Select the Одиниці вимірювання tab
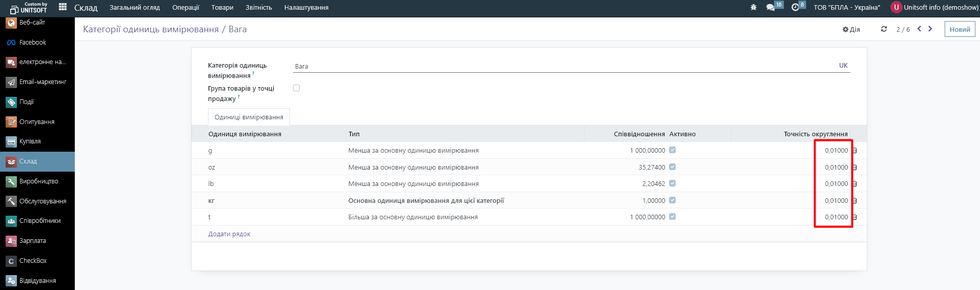The width and height of the screenshot is (980, 290). 248,117
